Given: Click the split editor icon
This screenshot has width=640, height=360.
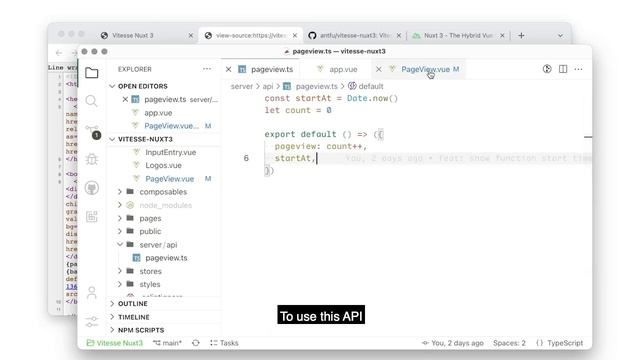Looking at the screenshot, I should pyautogui.click(x=563, y=69).
